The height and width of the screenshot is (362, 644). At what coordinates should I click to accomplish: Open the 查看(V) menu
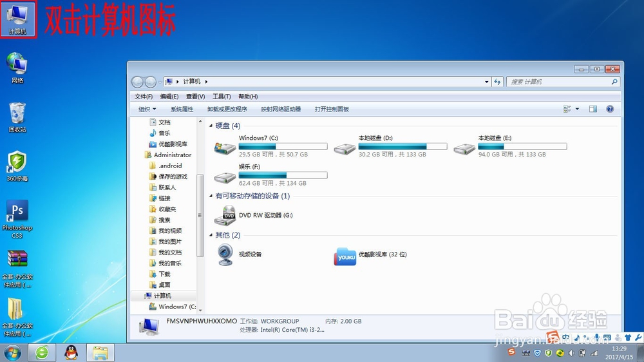click(x=196, y=97)
